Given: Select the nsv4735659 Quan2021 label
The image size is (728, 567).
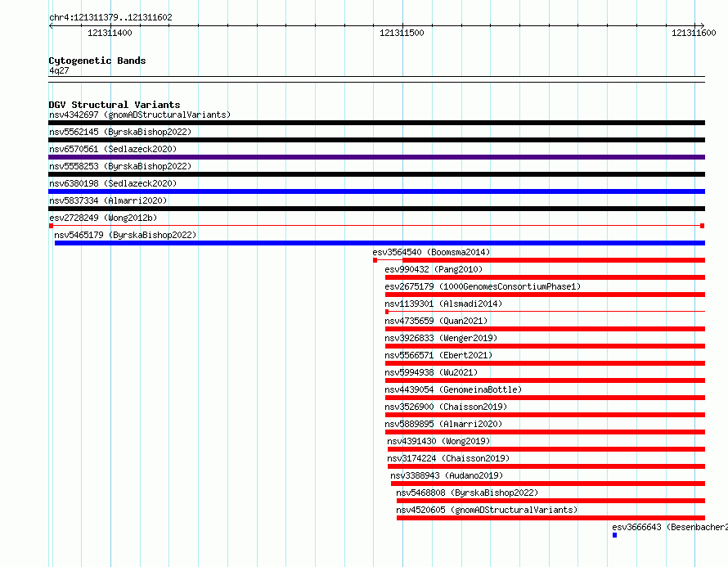Looking at the screenshot, I should click(x=436, y=321).
